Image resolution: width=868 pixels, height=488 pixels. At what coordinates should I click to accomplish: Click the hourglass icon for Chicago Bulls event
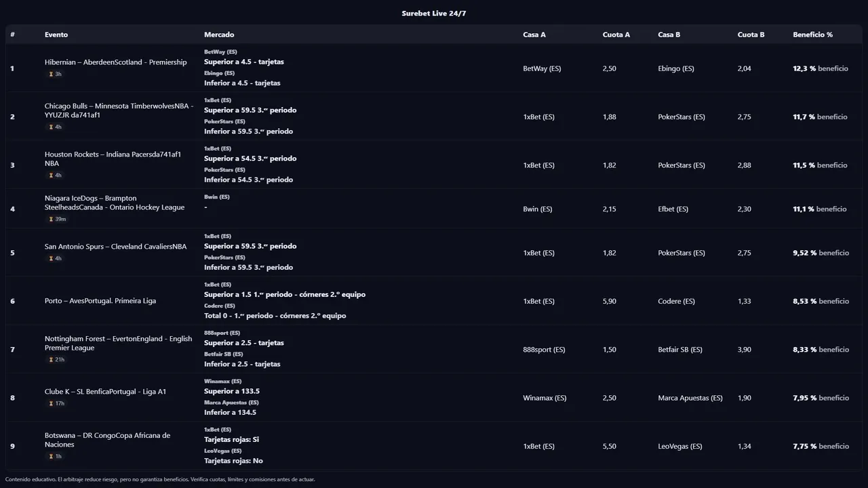pyautogui.click(x=51, y=127)
